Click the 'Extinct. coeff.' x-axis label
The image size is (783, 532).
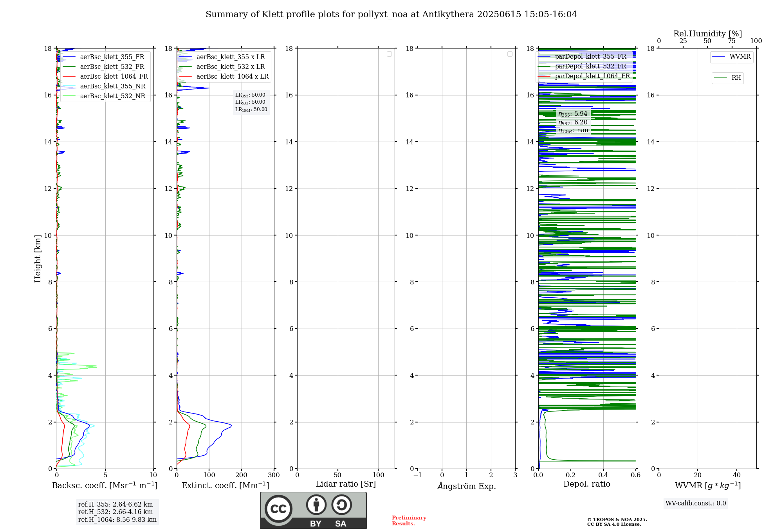(226, 485)
